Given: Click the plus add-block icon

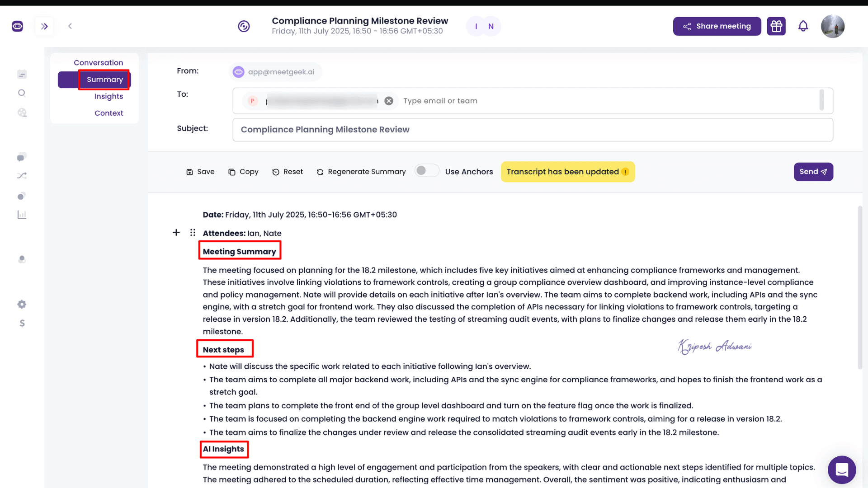Looking at the screenshot, I should 176,233.
